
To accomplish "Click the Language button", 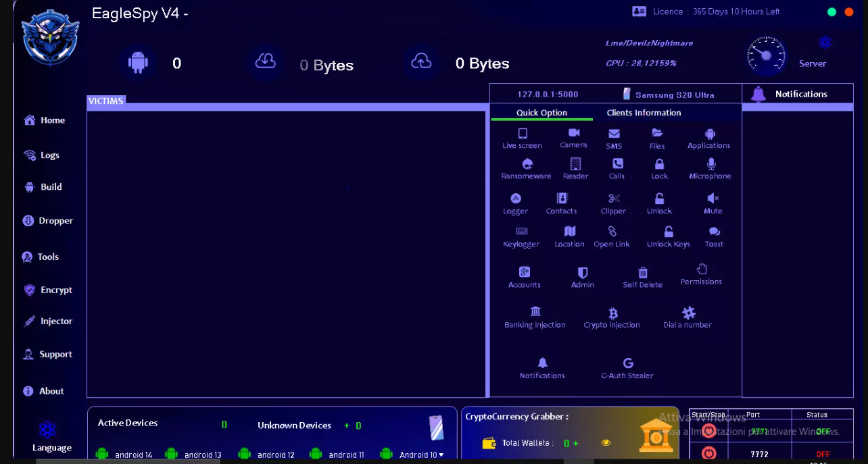I will point(51,436).
